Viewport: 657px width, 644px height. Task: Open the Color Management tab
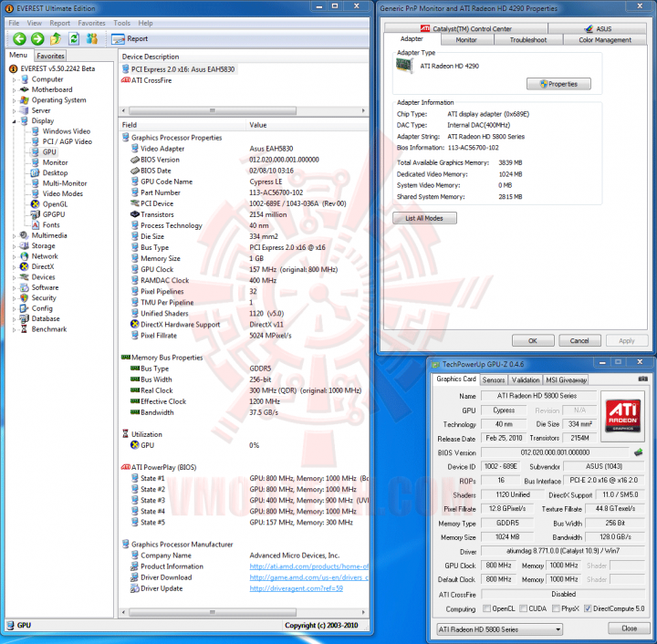click(x=605, y=40)
